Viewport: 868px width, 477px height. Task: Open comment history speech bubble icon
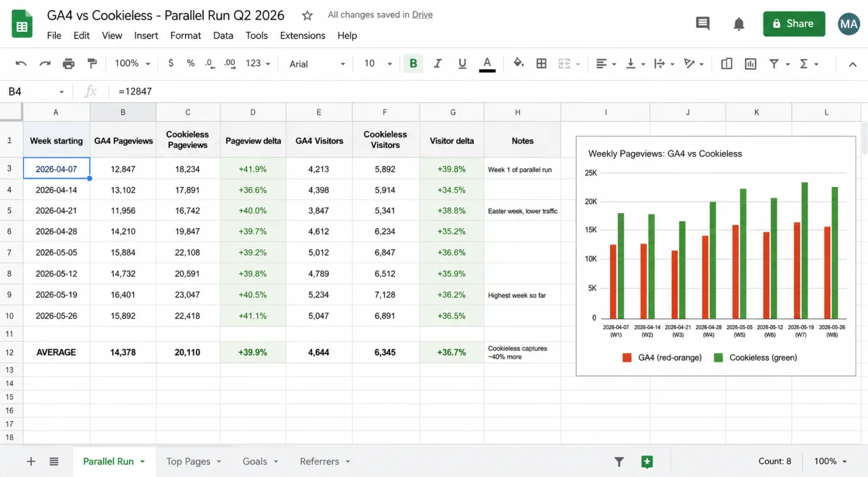[x=703, y=24]
